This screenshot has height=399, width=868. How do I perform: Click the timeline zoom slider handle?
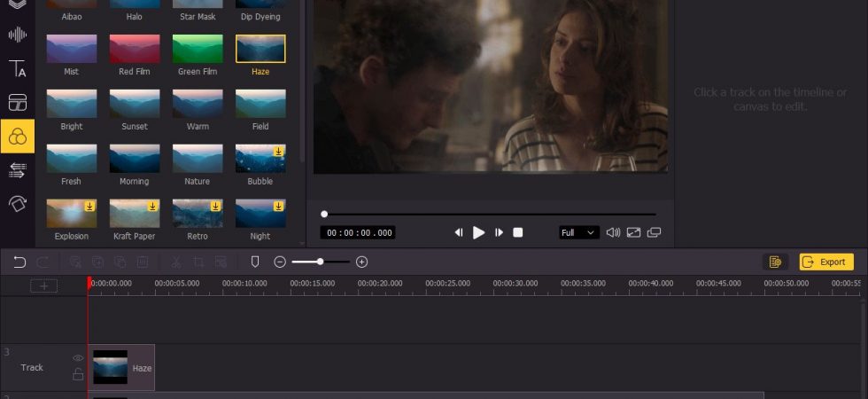(320, 262)
